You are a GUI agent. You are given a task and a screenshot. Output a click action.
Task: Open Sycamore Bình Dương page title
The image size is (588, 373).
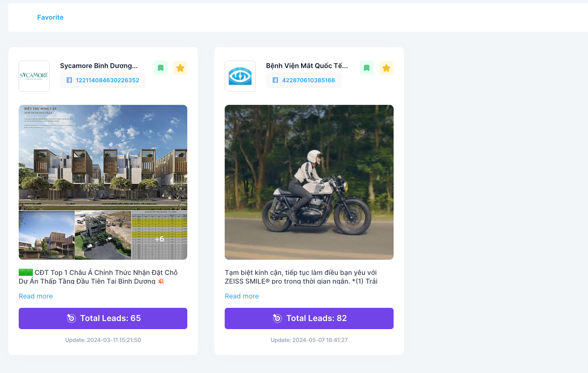99,66
